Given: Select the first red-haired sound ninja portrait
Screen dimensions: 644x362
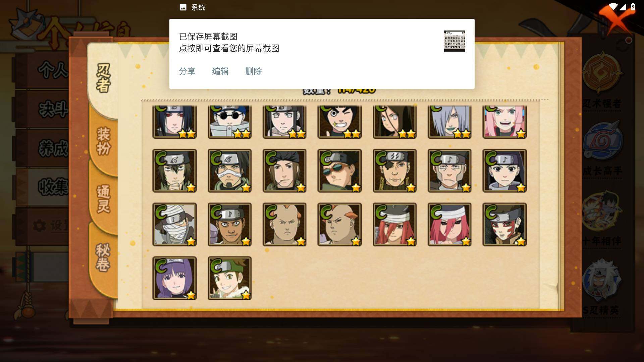Looking at the screenshot, I should click(x=394, y=224).
